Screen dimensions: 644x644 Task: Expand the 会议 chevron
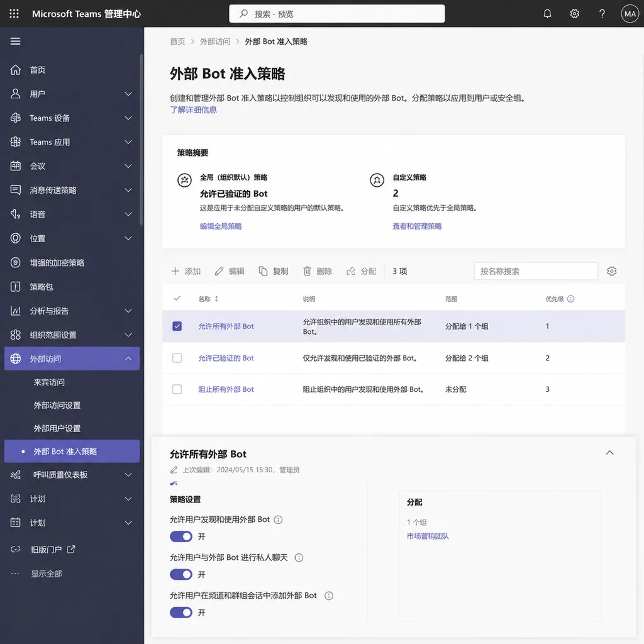(x=128, y=166)
